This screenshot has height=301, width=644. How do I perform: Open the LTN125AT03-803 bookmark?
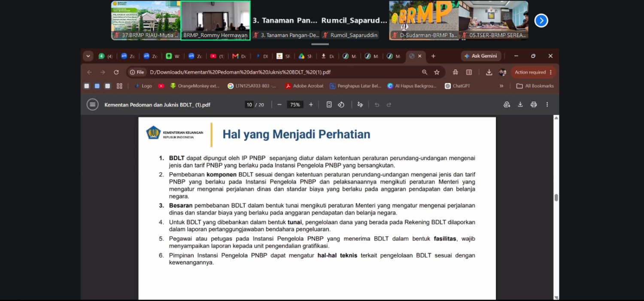[252, 86]
